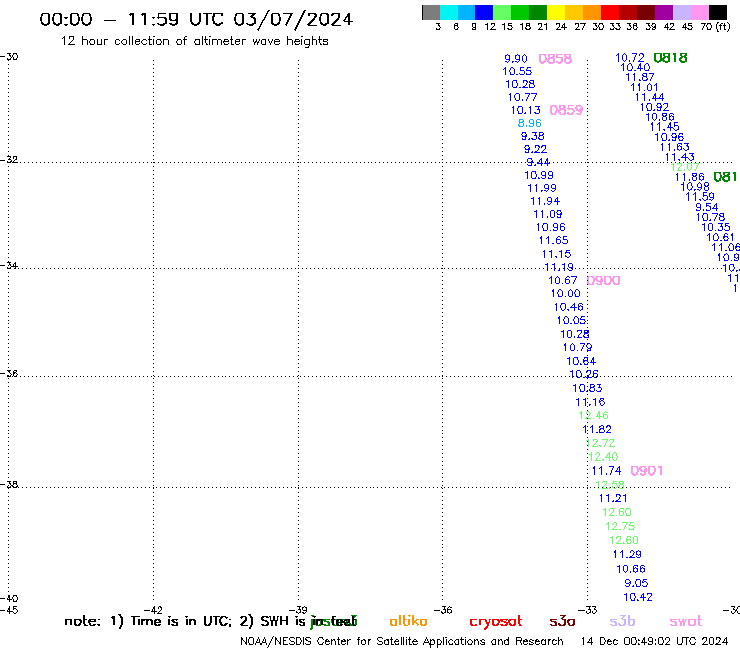Click the longitude axis label '-39'
The width and height of the screenshot is (740, 650).
298,610
